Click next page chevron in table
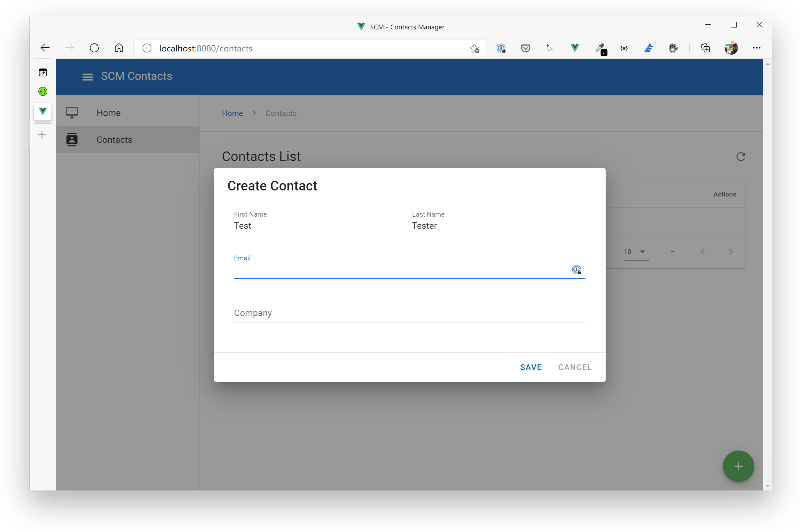 point(730,252)
